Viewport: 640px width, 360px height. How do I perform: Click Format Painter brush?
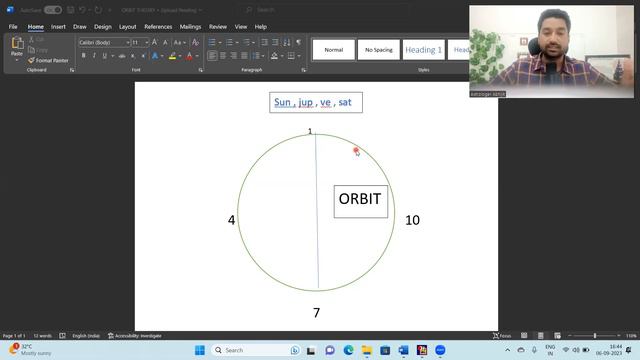pos(48,60)
